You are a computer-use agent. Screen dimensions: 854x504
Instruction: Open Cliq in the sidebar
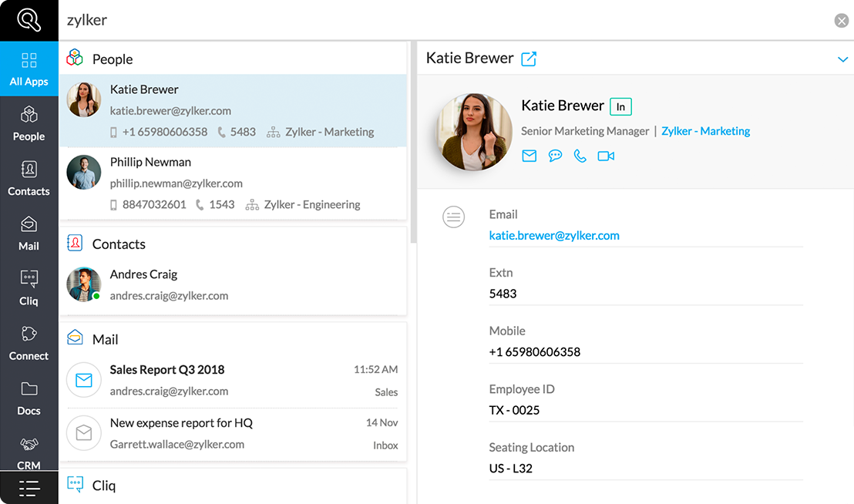coord(29,288)
